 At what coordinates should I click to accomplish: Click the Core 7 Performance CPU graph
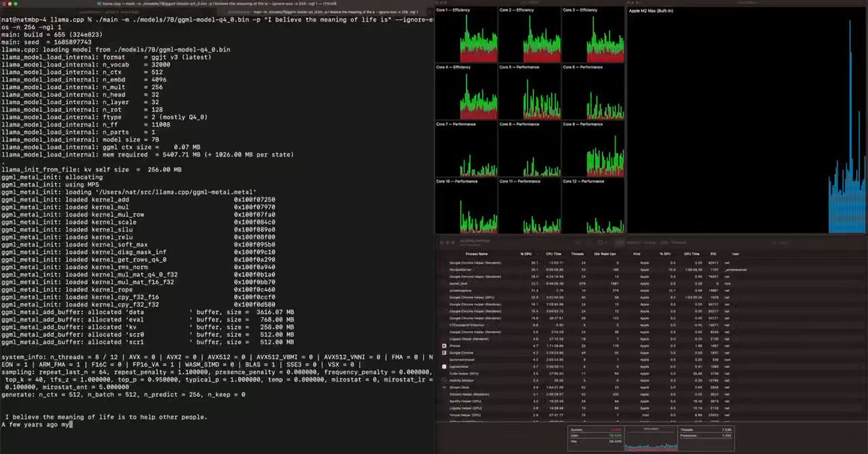(467, 147)
